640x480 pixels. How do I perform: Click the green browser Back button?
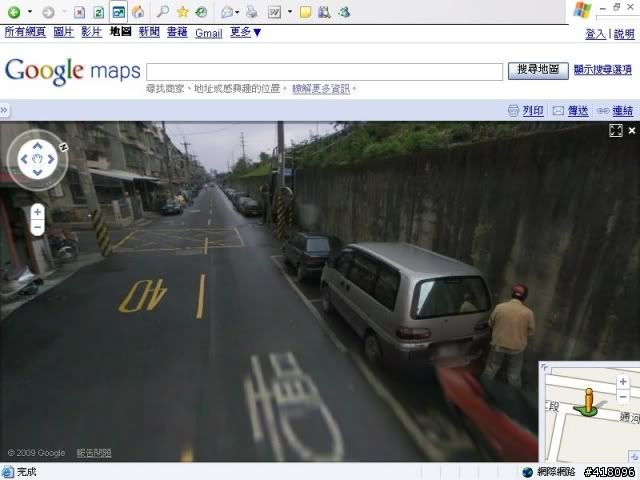point(14,12)
